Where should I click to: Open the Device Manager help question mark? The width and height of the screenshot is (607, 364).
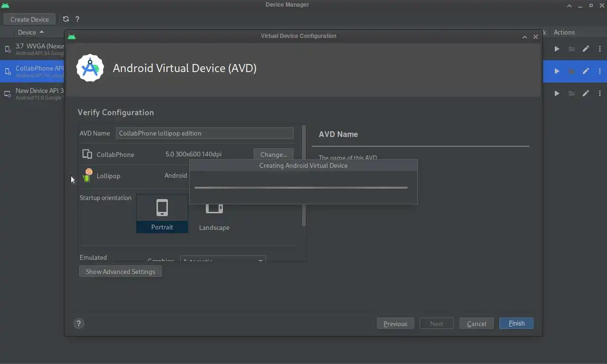coord(77,19)
